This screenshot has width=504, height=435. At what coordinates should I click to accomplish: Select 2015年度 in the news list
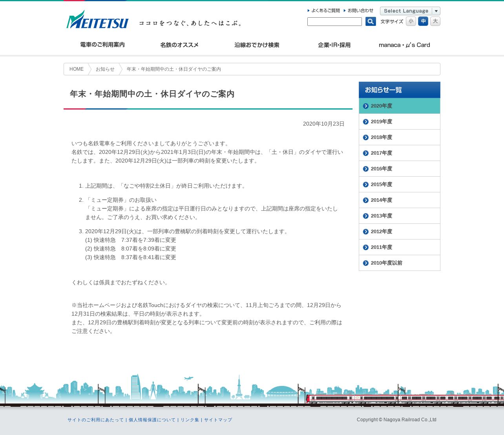400,185
